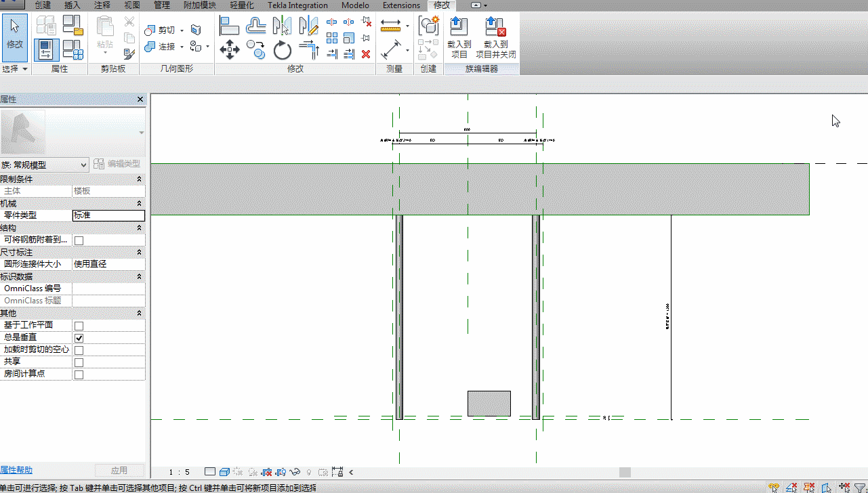This screenshot has width=868, height=493.
Task: Click the horizontal scrollbar thumb
Action: click(625, 472)
